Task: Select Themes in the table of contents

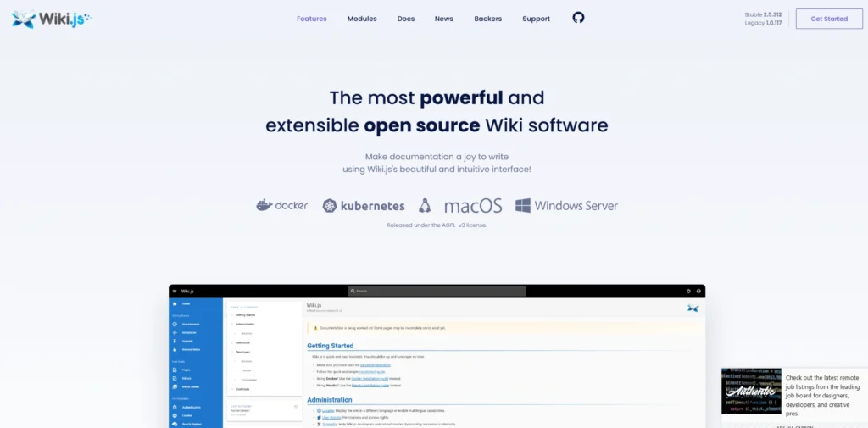Action: point(246,370)
